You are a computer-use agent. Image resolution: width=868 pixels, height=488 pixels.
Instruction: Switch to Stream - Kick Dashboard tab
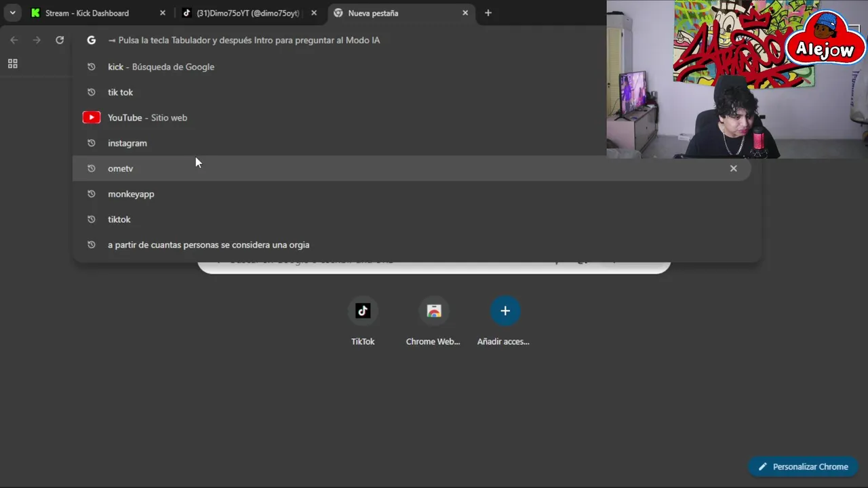click(97, 13)
